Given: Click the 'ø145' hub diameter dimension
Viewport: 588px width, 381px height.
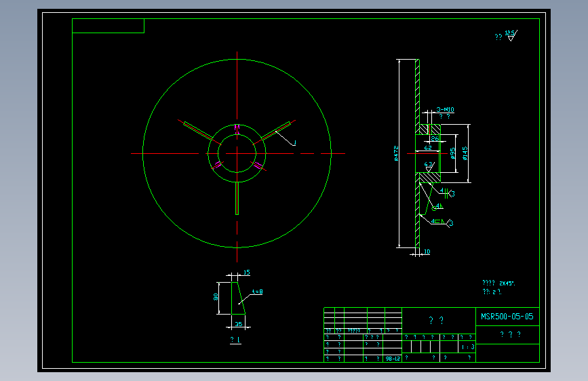Looking at the screenshot, I should click(x=465, y=153).
